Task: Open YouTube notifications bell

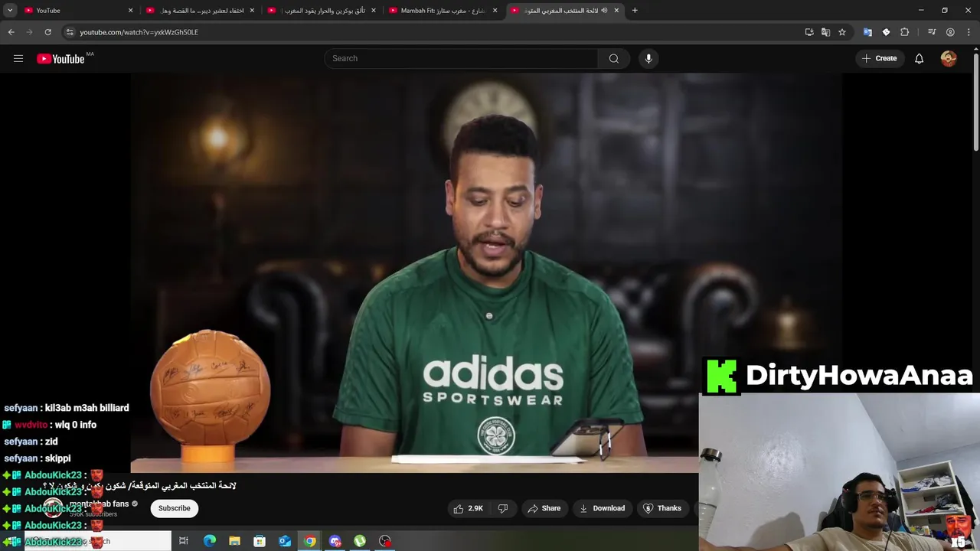Action: (919, 58)
